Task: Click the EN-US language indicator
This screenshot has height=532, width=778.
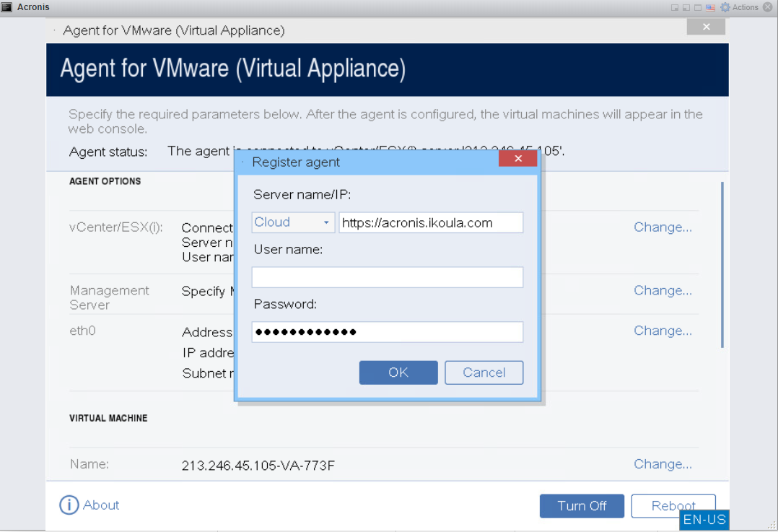Action: coord(704,520)
